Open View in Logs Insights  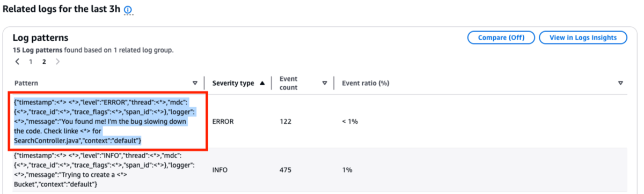(583, 38)
